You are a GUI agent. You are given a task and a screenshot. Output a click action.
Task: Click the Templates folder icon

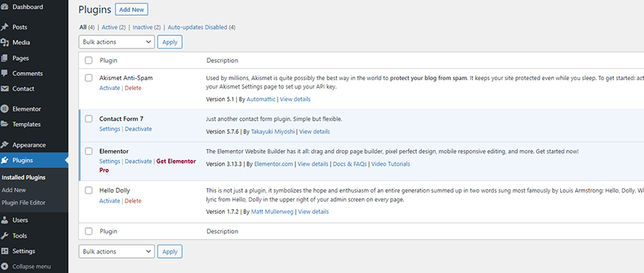4,124
